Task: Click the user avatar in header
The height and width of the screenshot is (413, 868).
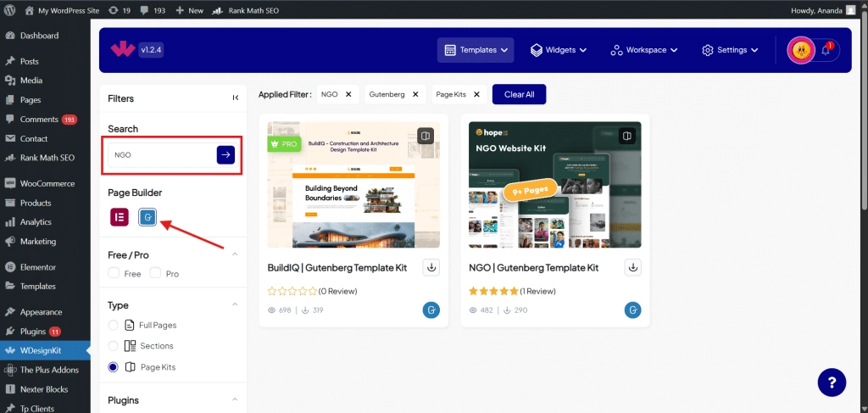Action: point(800,50)
